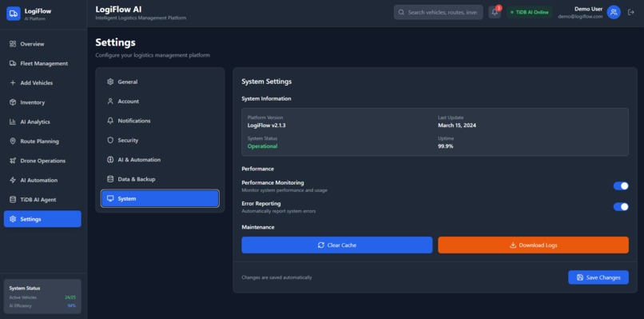Toggle Error Reporting switch
This screenshot has width=644, height=319.
(621, 207)
